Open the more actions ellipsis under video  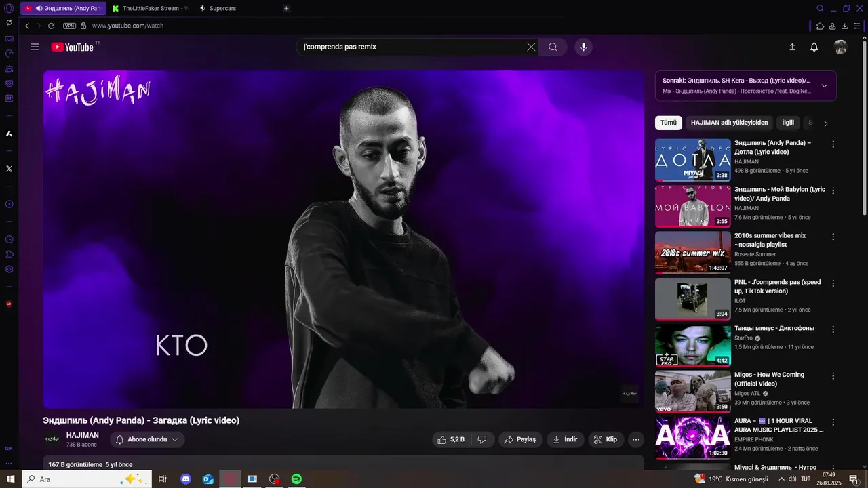[x=636, y=439]
